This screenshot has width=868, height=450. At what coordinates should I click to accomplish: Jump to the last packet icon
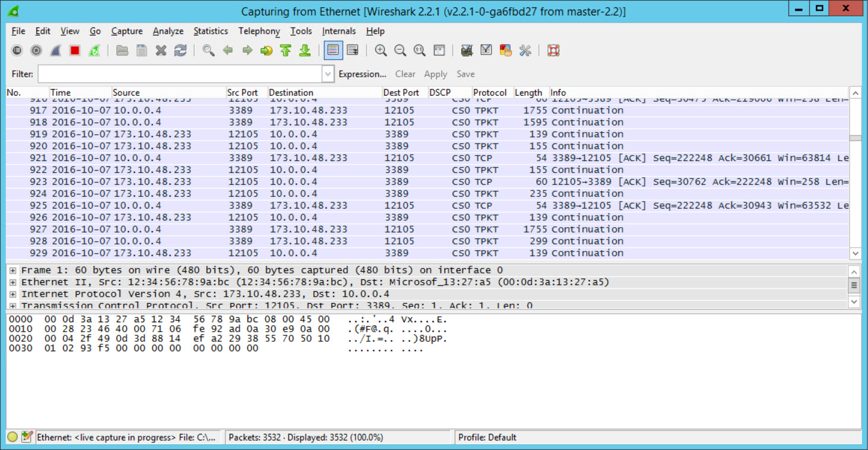[305, 51]
